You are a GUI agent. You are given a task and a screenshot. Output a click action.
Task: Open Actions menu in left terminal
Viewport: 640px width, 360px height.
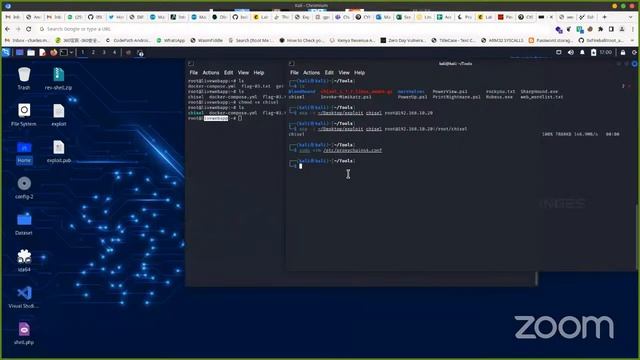[x=211, y=73]
